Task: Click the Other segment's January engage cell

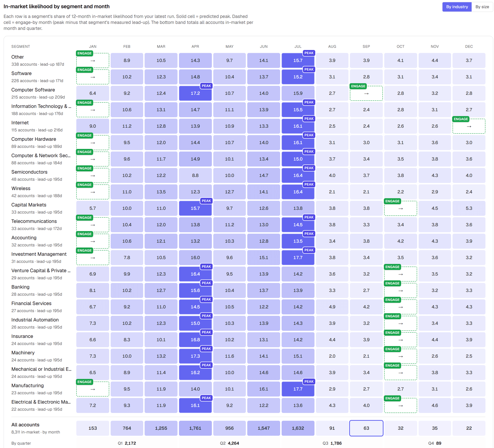Action: pyautogui.click(x=93, y=60)
